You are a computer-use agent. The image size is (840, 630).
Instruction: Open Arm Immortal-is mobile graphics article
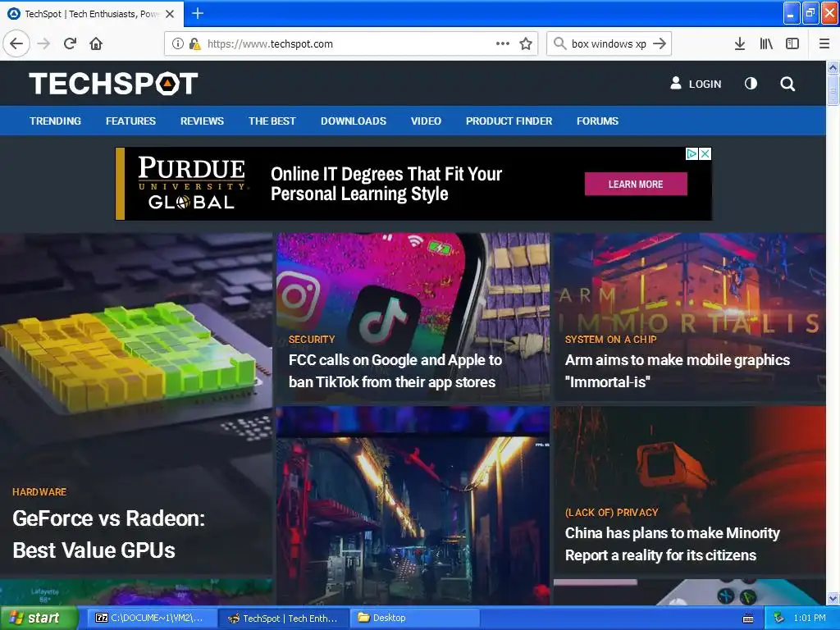[677, 371]
